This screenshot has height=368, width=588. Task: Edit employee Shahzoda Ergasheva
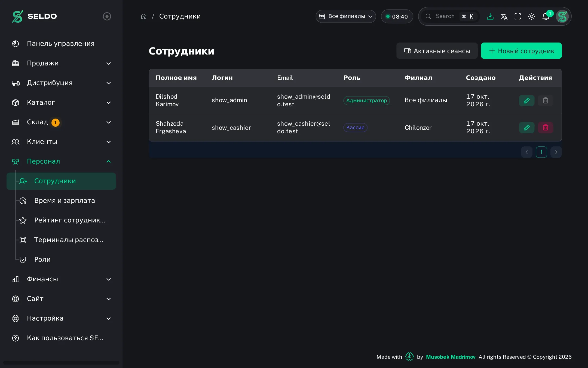click(527, 127)
